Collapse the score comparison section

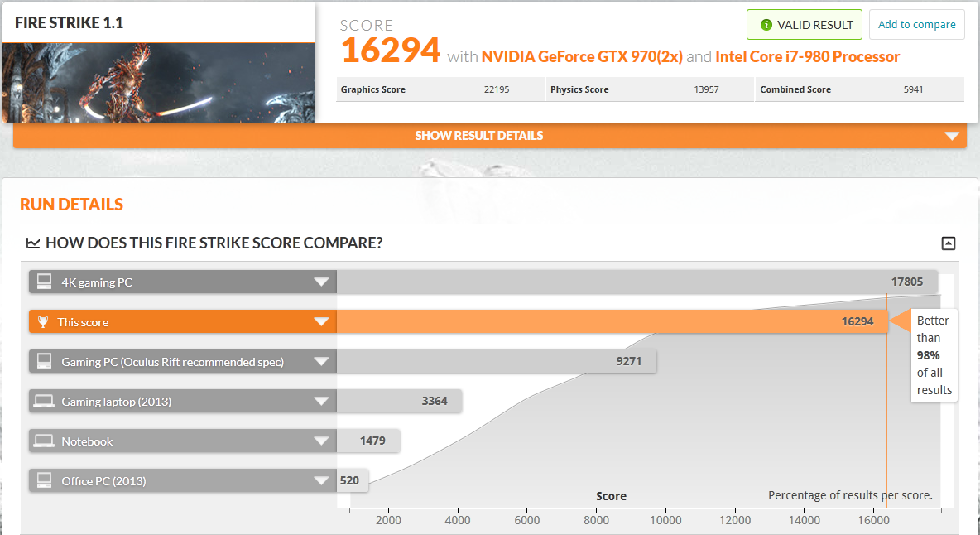point(948,243)
